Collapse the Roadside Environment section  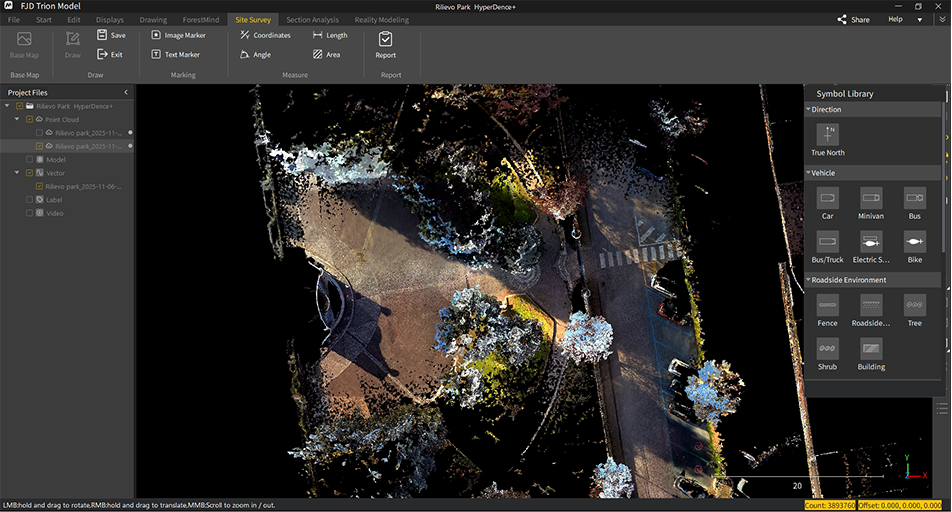pyautogui.click(x=808, y=280)
